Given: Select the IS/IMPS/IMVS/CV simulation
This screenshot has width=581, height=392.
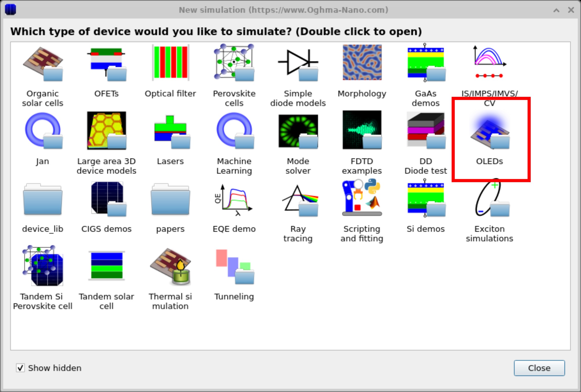Looking at the screenshot, I should pos(489,64).
